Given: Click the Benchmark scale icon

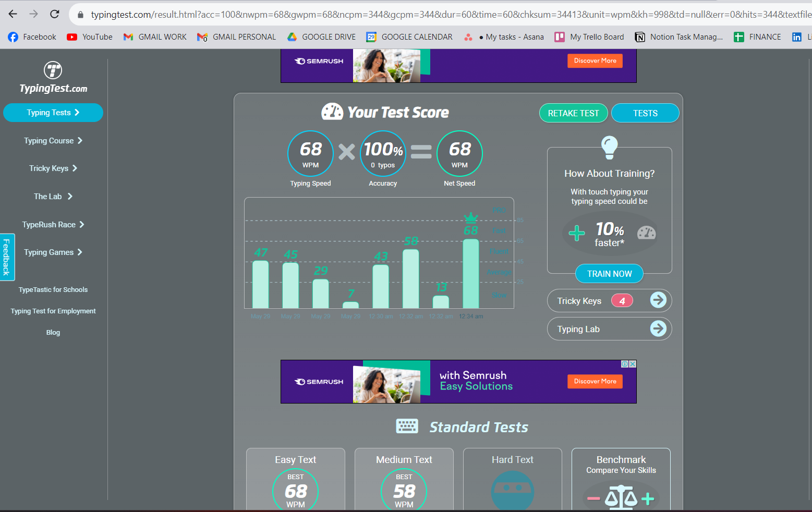Looking at the screenshot, I should click(621, 496).
